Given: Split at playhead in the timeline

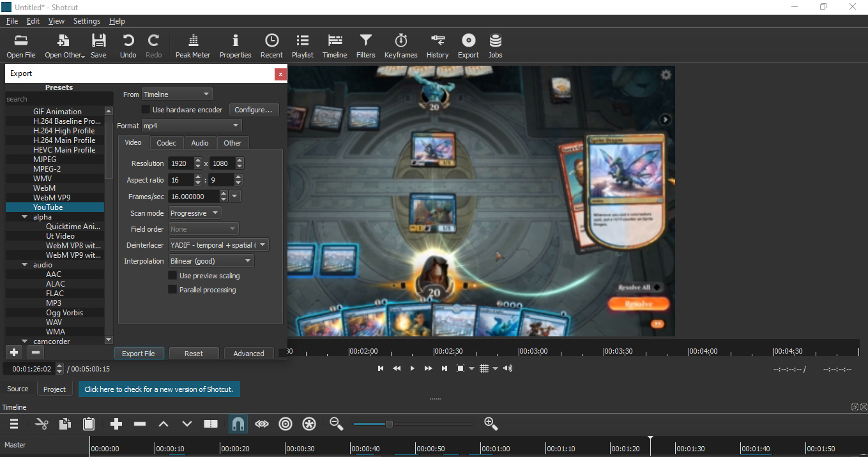Looking at the screenshot, I should pyautogui.click(x=211, y=424).
